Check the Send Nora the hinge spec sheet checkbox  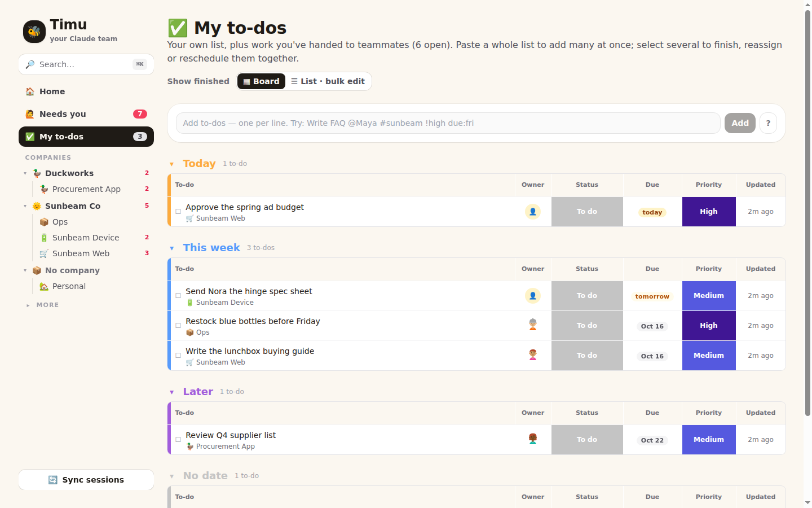178,296
